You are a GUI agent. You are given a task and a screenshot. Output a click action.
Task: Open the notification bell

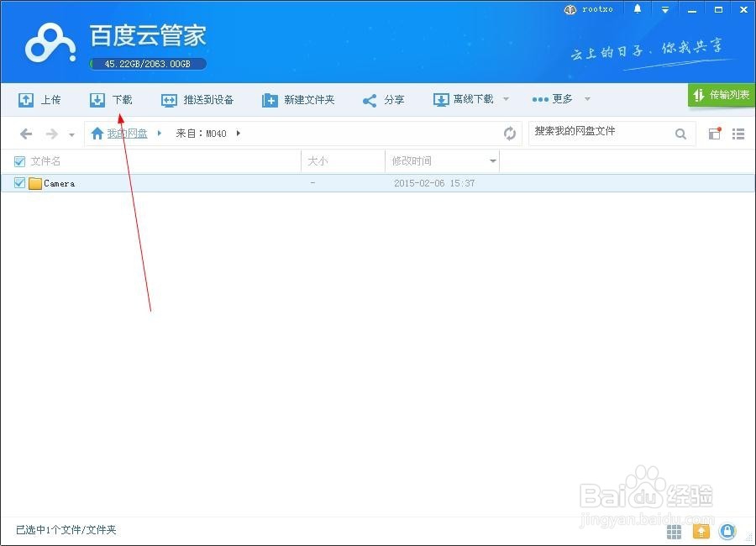tap(638, 9)
